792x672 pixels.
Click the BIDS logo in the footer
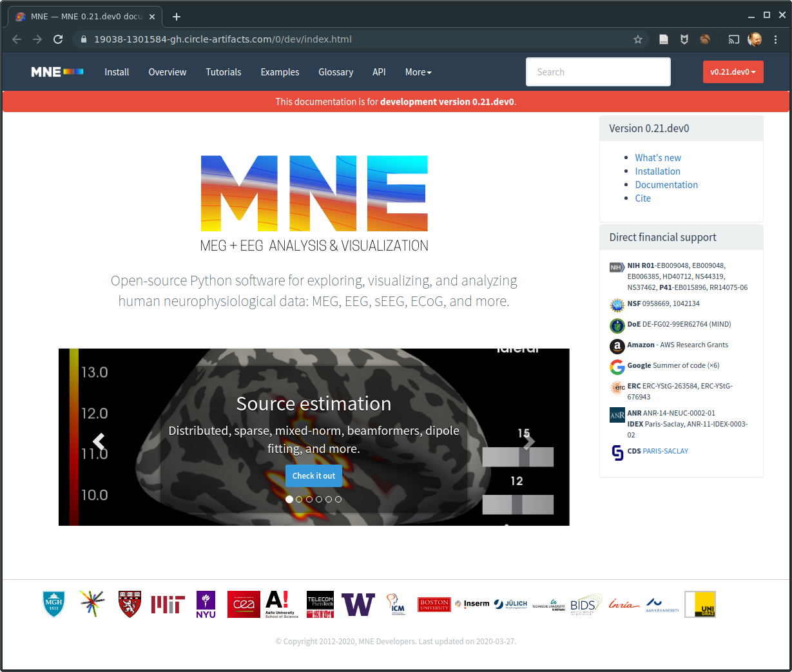click(585, 604)
